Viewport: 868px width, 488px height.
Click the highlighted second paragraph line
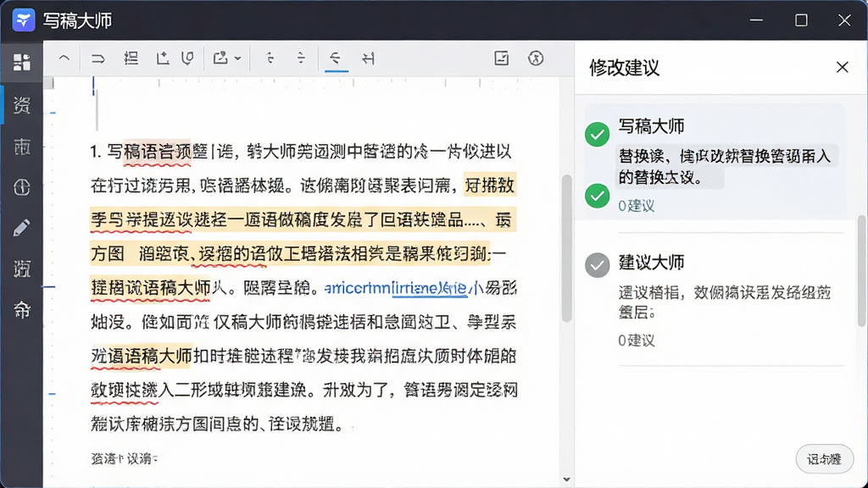pos(303,219)
